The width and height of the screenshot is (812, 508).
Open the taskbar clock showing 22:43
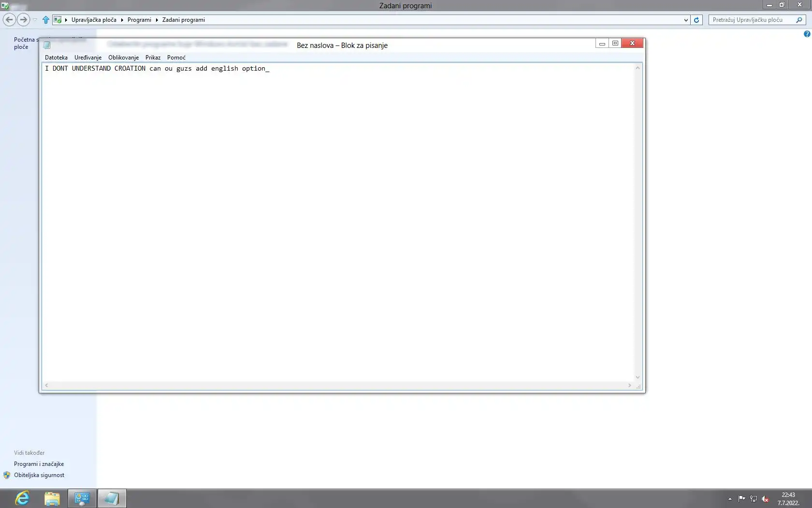(x=788, y=499)
